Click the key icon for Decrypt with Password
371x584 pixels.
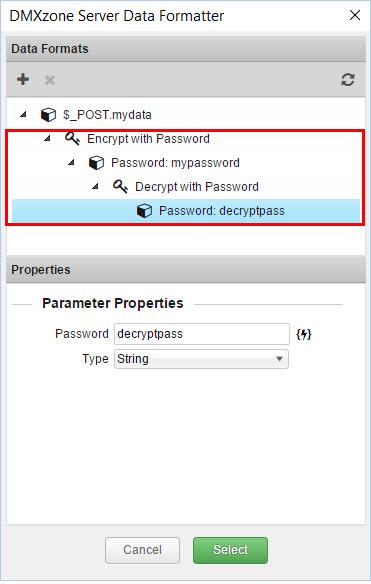(120, 186)
